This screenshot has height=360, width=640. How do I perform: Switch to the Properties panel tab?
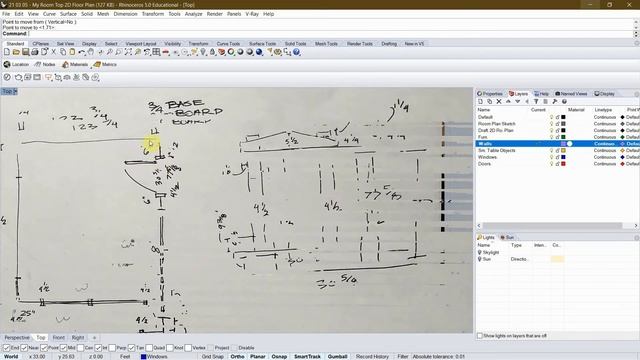pyautogui.click(x=490, y=93)
